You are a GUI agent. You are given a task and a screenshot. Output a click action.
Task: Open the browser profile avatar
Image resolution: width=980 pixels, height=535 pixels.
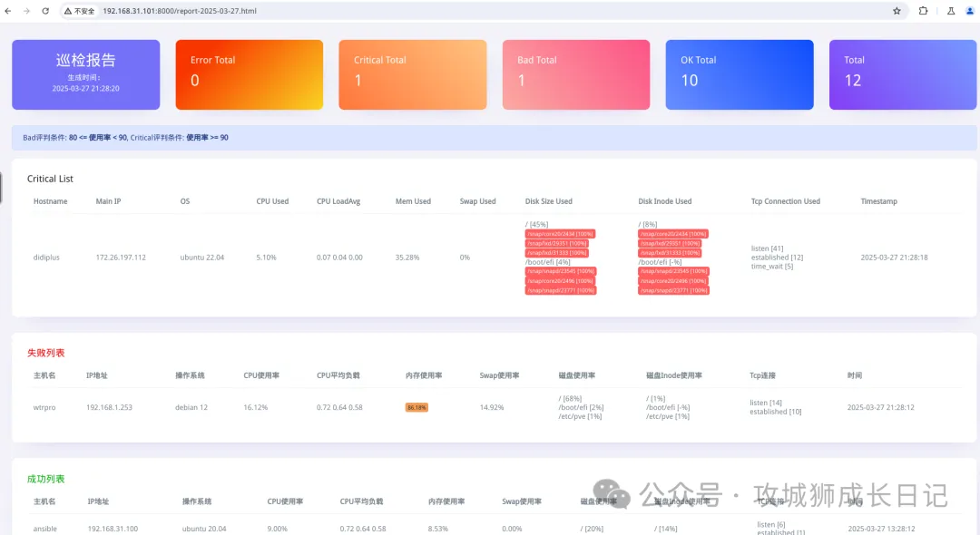click(x=969, y=11)
